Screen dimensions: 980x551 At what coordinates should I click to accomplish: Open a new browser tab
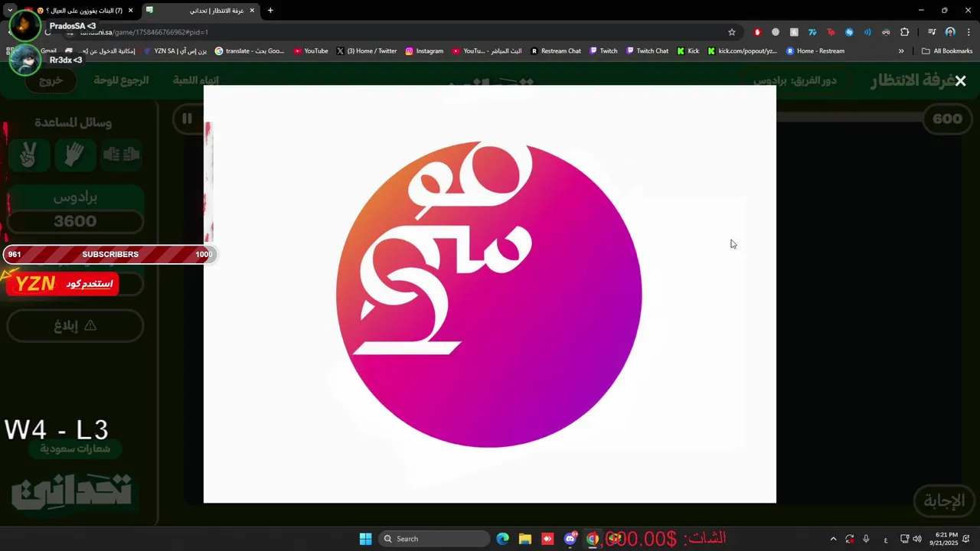[x=270, y=11]
